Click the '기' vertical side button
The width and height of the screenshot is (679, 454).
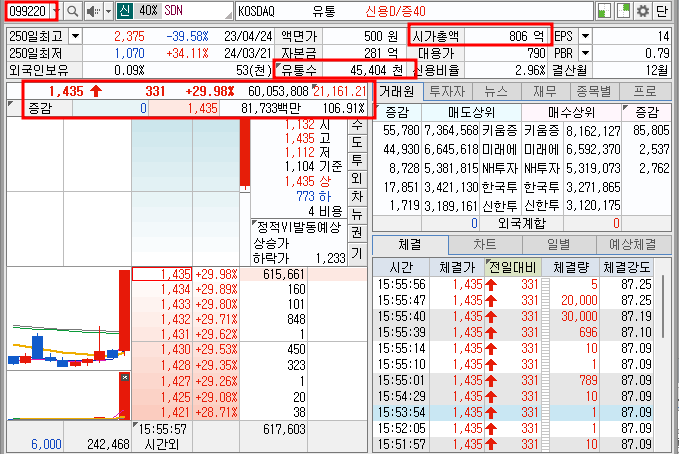357,252
